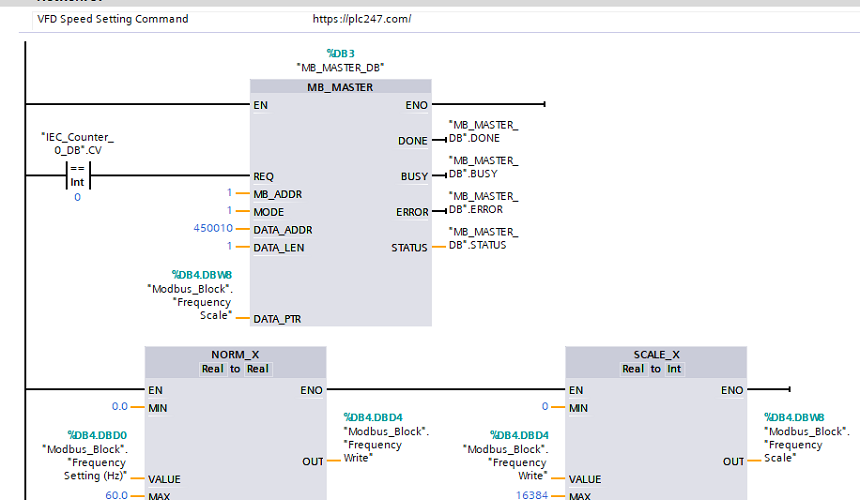This screenshot has width=860, height=500.
Task: Edit the comparison value 0 below Int contact
Action: [77, 197]
